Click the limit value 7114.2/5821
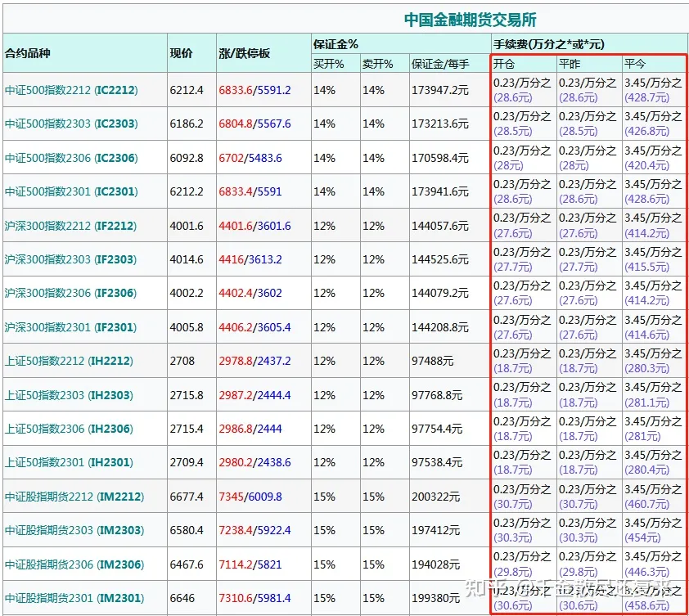Screen dimensions: 689x616 (250, 564)
